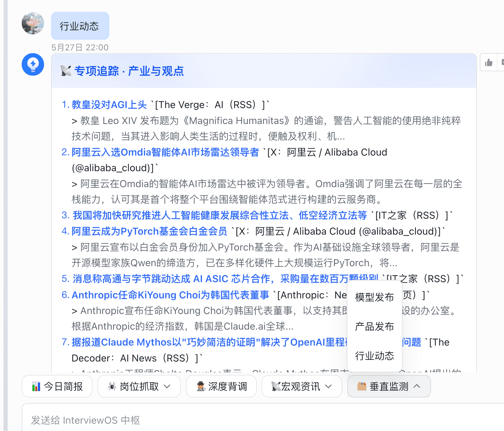Click the detective icon on 深度背调

(201, 387)
